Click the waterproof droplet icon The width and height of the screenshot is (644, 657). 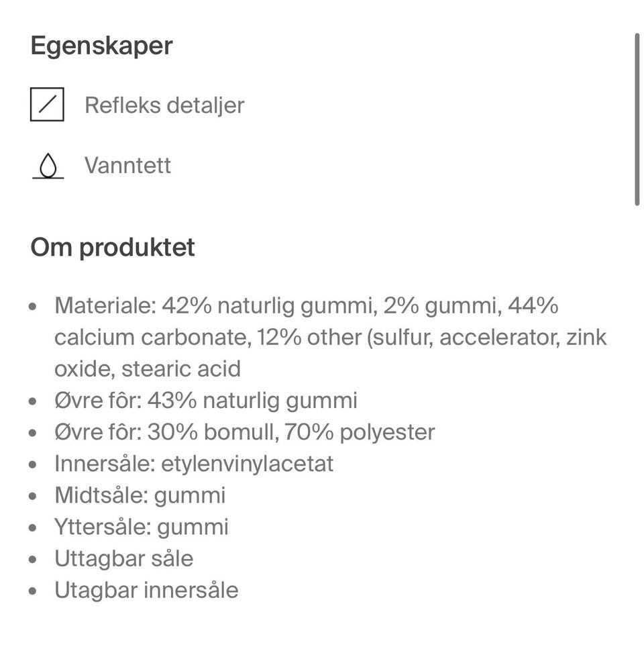48,166
